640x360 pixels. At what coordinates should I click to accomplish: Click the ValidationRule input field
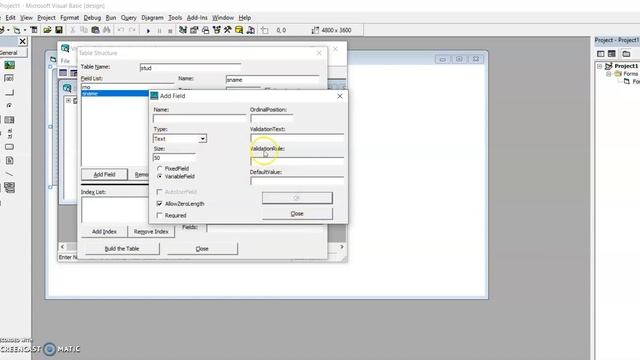pos(297,161)
